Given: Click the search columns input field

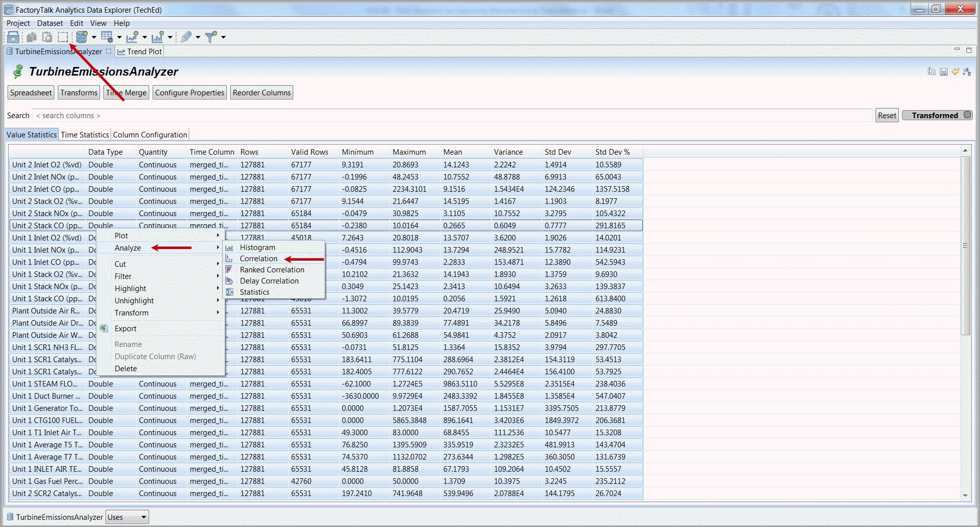Looking at the screenshot, I should coord(451,116).
